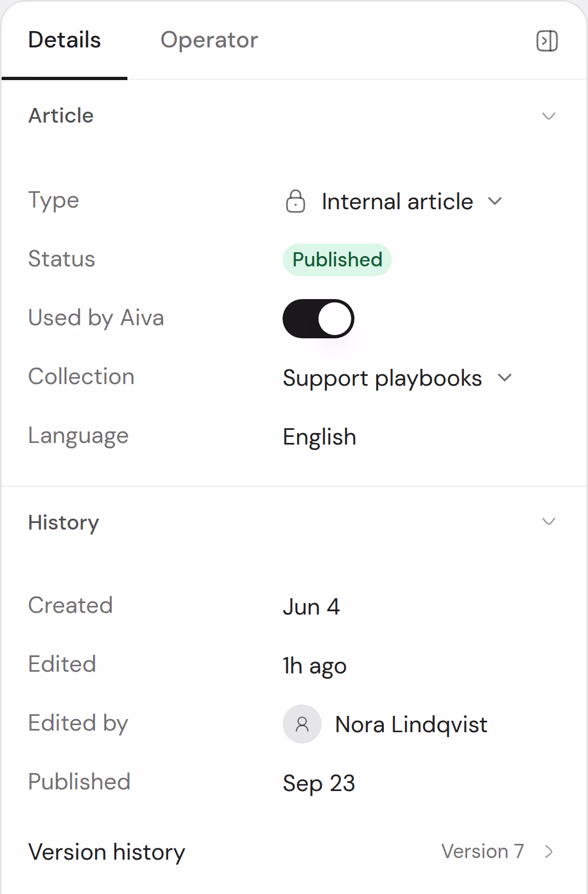Collapse the History section chevron
Image resolution: width=588 pixels, height=894 pixels.
click(549, 521)
